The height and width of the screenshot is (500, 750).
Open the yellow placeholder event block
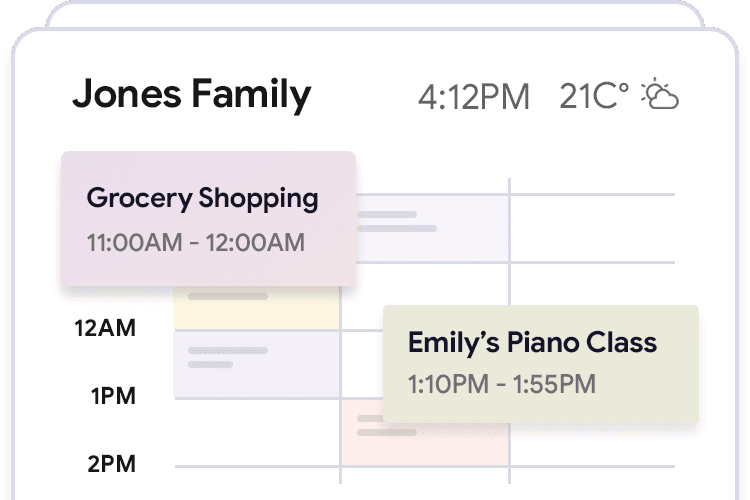(x=256, y=309)
